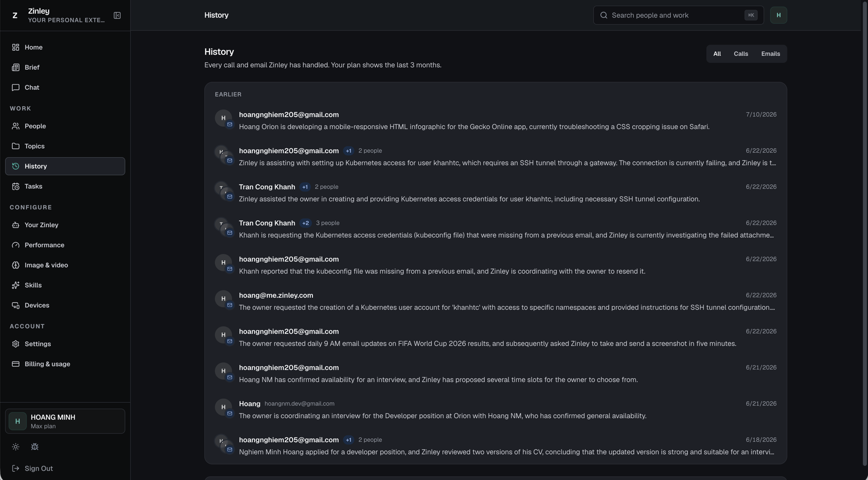Click the Home grid icon in sidebar

[16, 47]
